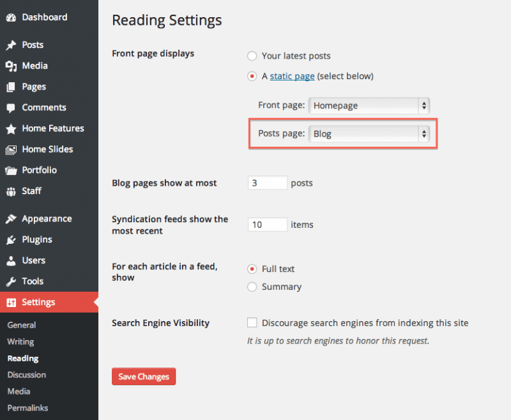Choose the Summary feed option
Viewport: 511px width, 420px height.
pyautogui.click(x=252, y=287)
